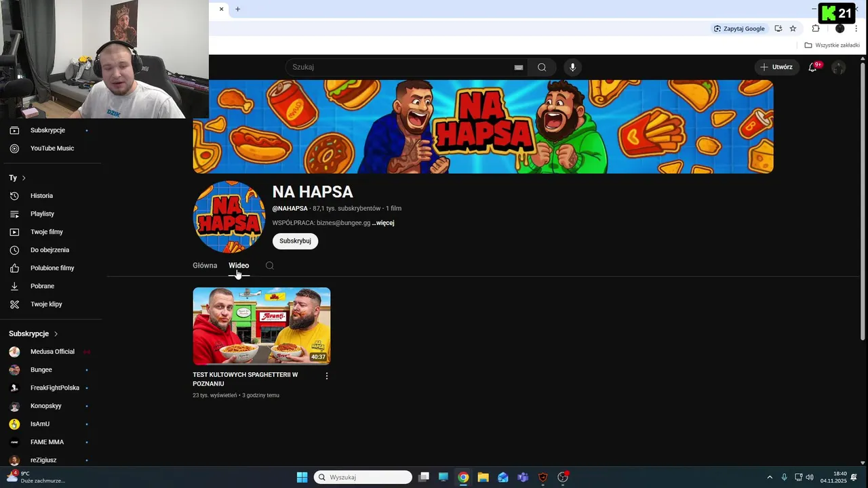
Task: Open weather widget showing 9°C
Action: pyautogui.click(x=35, y=477)
